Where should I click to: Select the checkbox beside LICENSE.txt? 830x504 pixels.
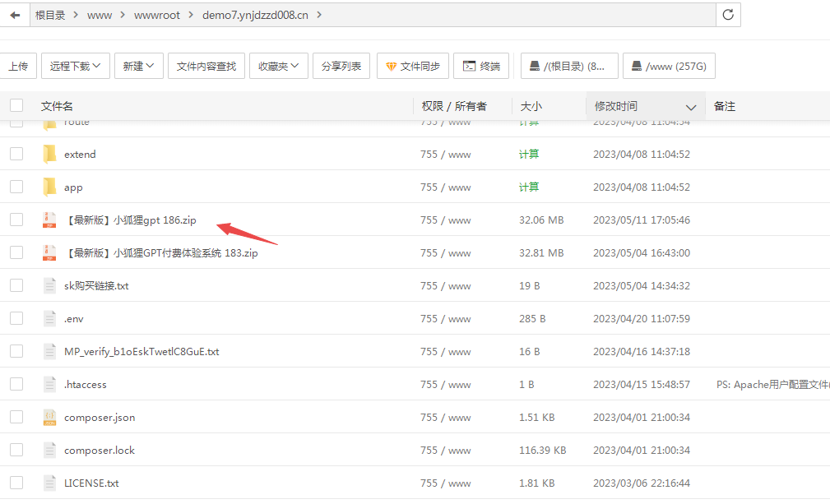[16, 483]
